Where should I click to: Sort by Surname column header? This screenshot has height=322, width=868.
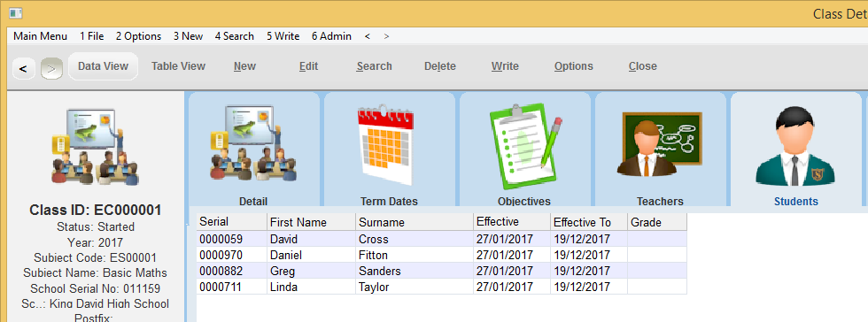tap(415, 222)
